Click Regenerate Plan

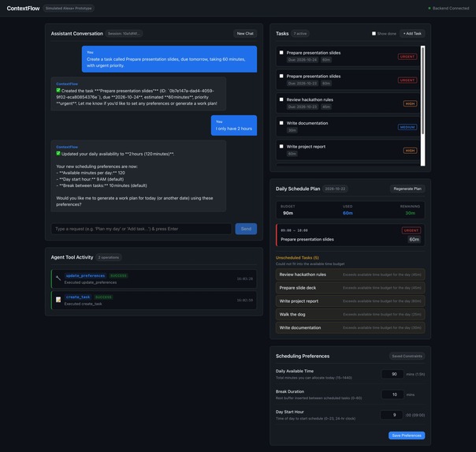point(407,189)
